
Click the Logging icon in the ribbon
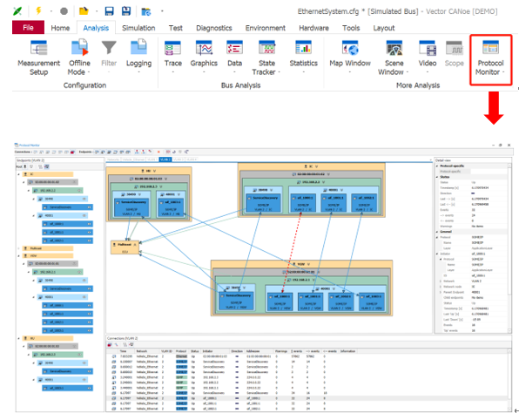138,47
